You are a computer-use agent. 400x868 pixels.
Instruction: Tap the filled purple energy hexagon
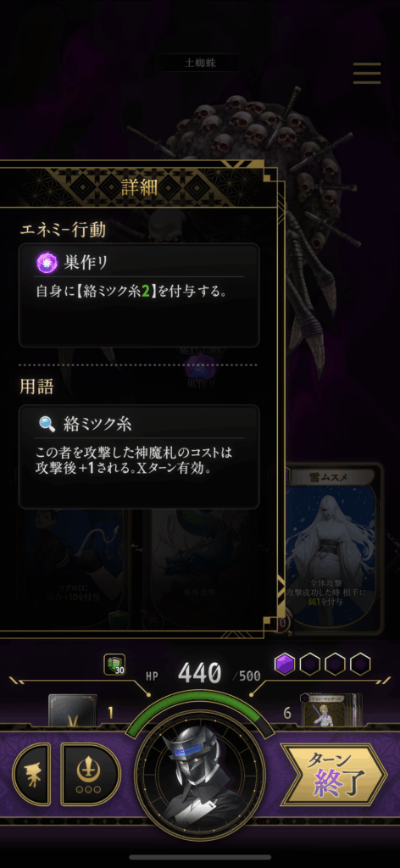(285, 664)
